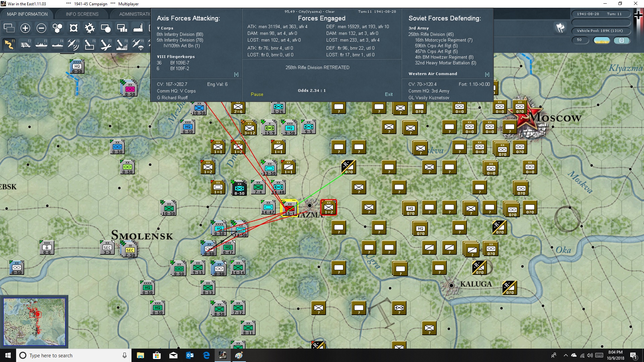Expand Soviet forces details [v] toggle
Image resolution: width=644 pixels, height=362 pixels.
[487, 74]
